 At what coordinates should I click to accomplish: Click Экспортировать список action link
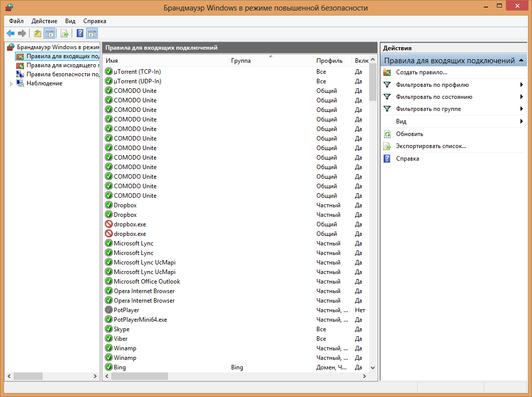pyautogui.click(x=431, y=146)
